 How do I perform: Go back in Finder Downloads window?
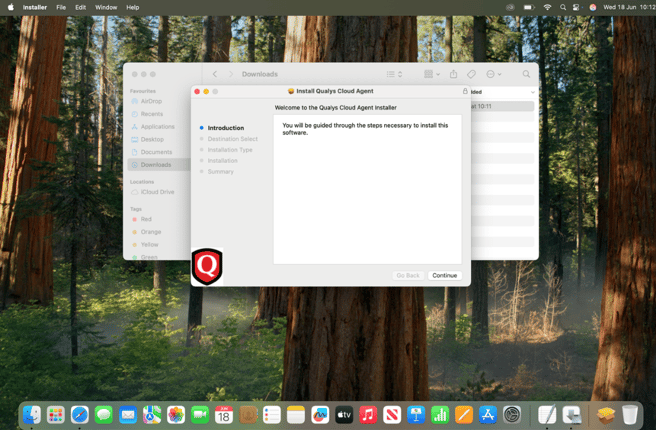tap(215, 74)
